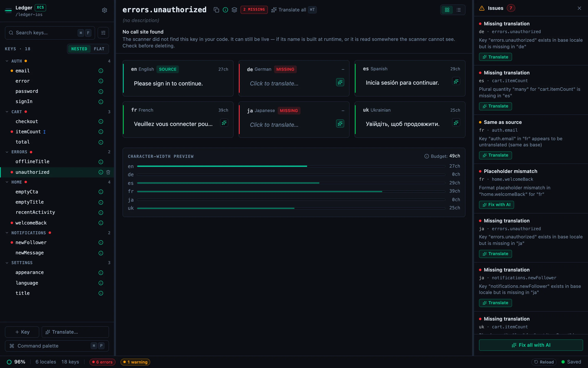Collapse the ERRORS key group

(x=7, y=152)
